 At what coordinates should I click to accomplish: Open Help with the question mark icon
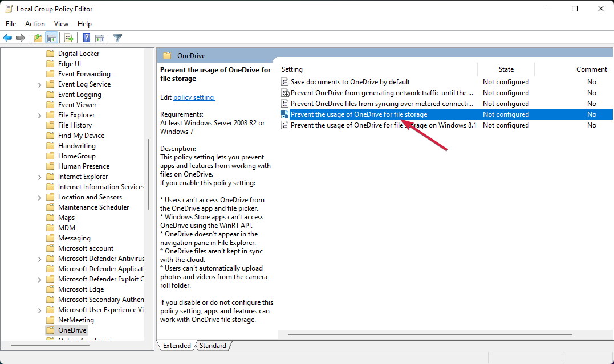click(x=87, y=38)
